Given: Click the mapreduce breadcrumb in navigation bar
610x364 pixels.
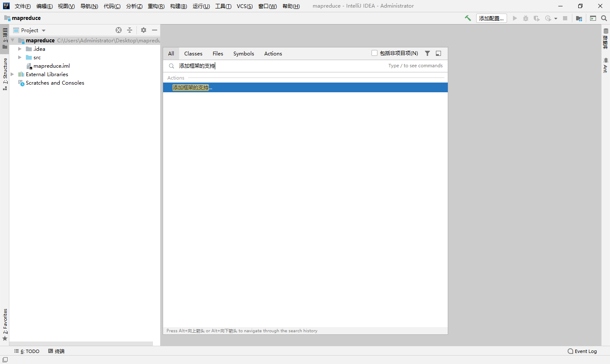Looking at the screenshot, I should click(26, 18).
